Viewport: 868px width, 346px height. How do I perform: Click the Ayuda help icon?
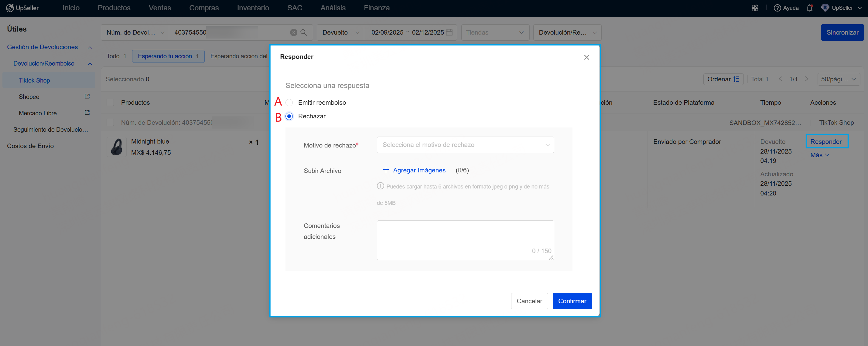[777, 8]
